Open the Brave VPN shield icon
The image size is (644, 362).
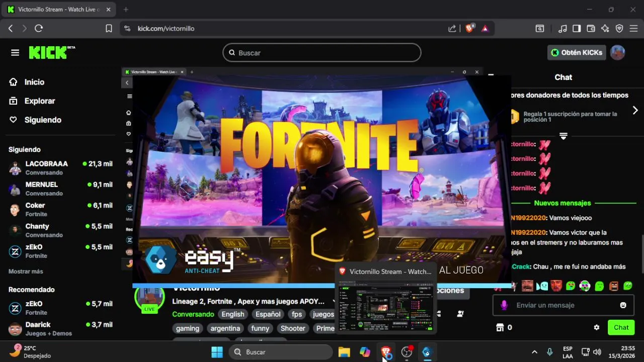coord(619,29)
